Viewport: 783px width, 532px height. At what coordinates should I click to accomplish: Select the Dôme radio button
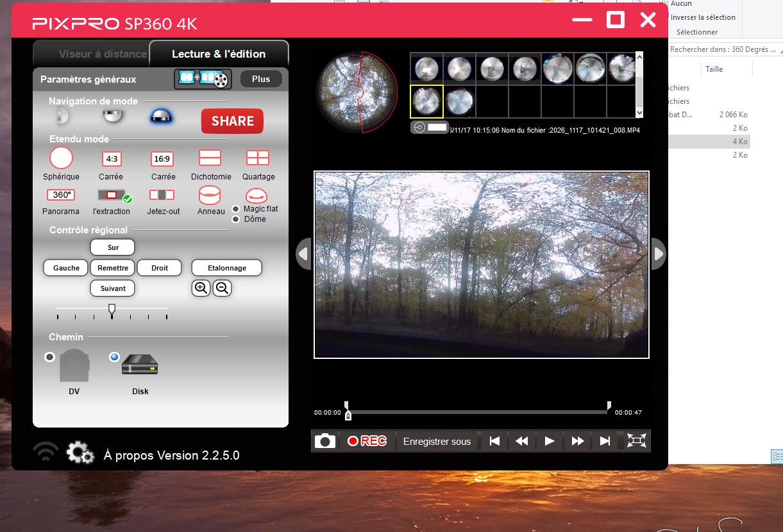pos(236,219)
